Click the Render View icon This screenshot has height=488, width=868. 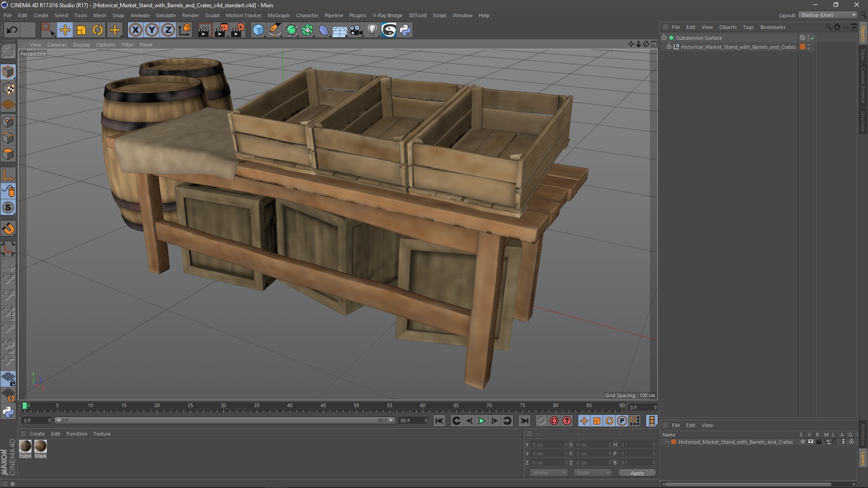[x=204, y=30]
